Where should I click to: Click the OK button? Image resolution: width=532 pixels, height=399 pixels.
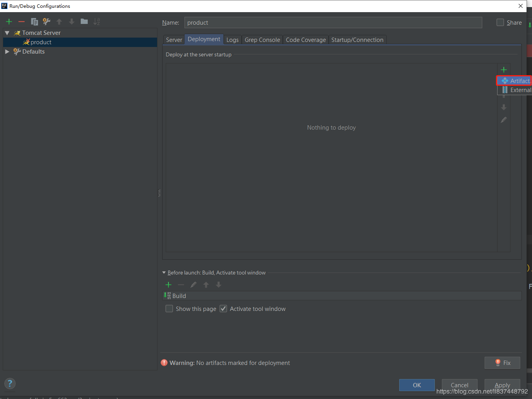tap(417, 385)
